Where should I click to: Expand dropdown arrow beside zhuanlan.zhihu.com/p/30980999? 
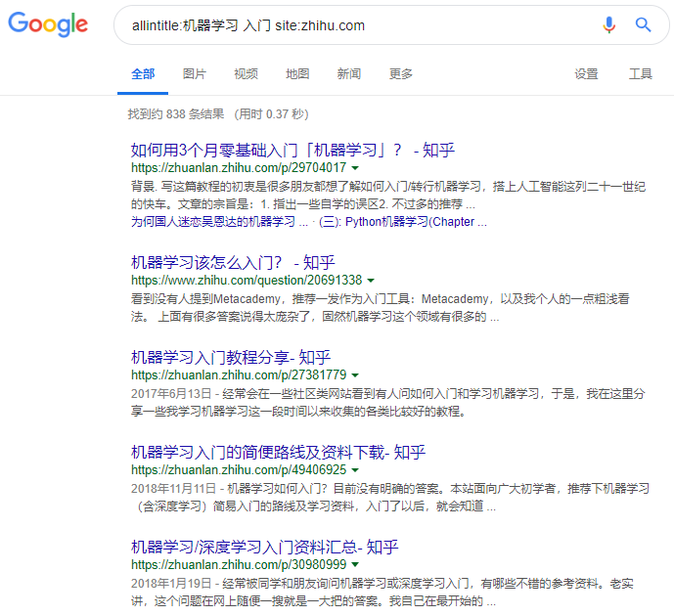(x=355, y=565)
